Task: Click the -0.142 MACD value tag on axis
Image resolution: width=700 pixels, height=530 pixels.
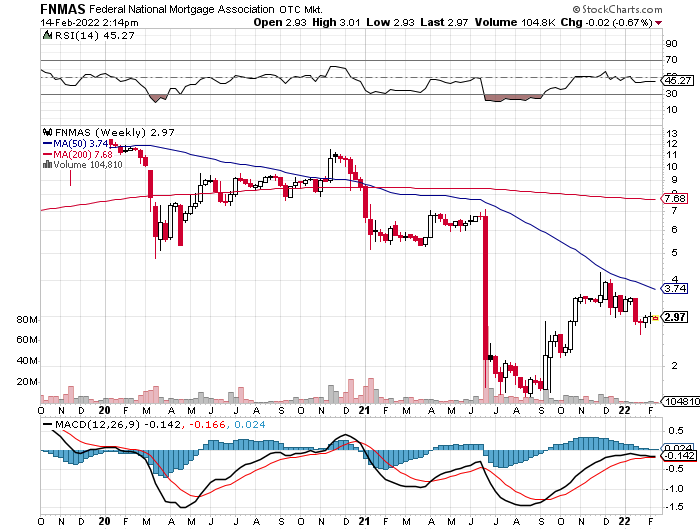Action: [x=678, y=455]
